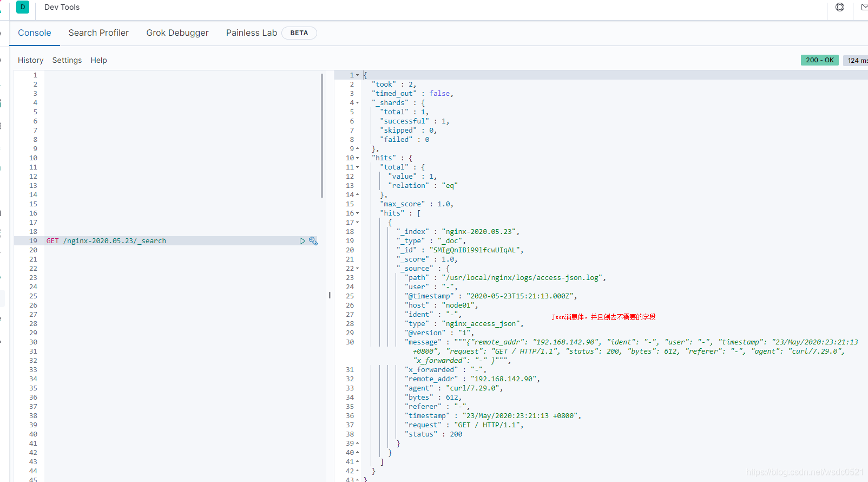Image resolution: width=868 pixels, height=482 pixels.
Task: Click fold end marker at line 9
Action: point(357,149)
